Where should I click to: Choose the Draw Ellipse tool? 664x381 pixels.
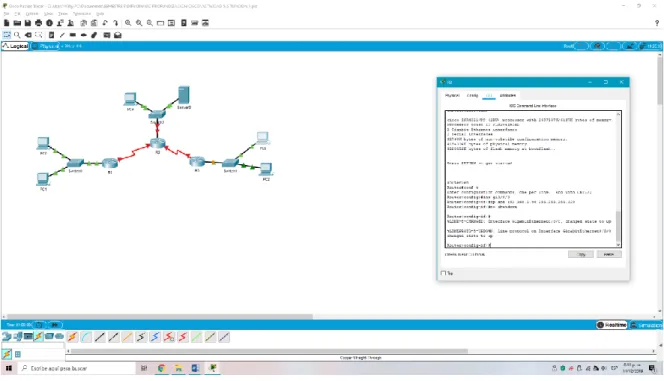(x=83, y=35)
